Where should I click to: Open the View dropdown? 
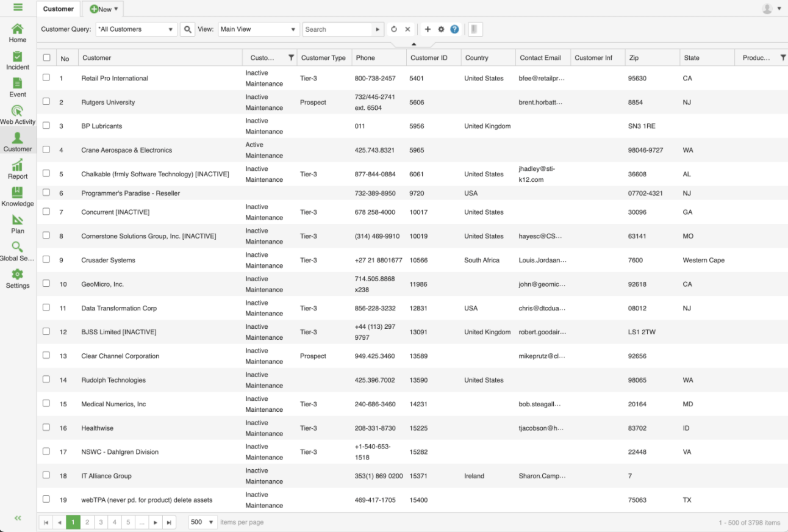tap(259, 29)
